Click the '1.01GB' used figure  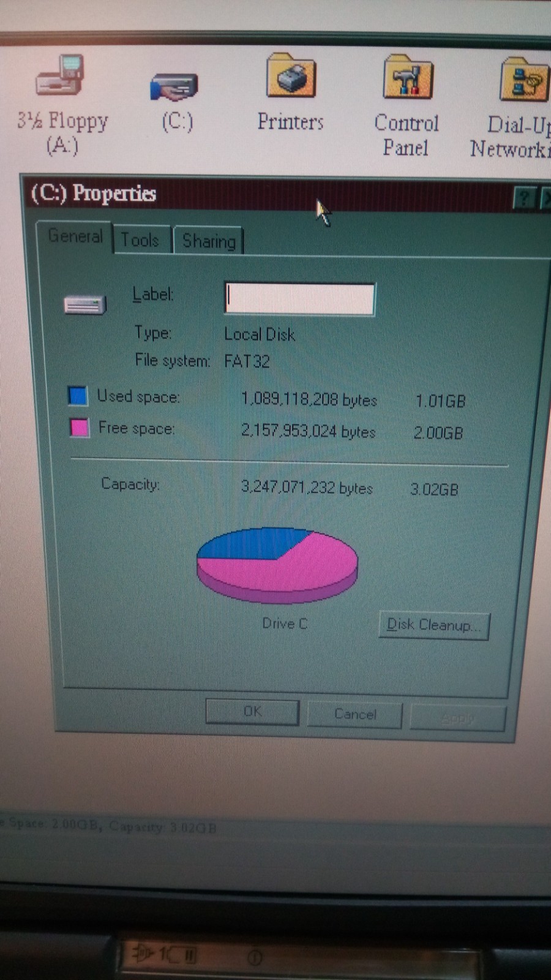[440, 401]
